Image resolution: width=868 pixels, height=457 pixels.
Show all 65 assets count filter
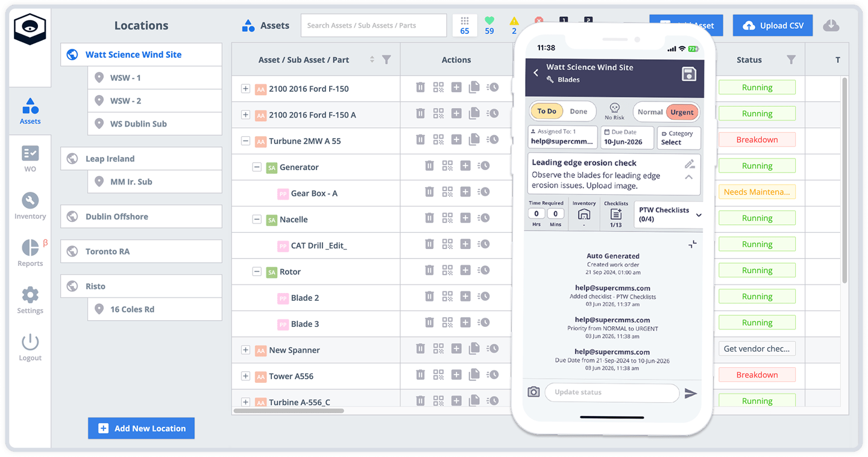coord(465,26)
